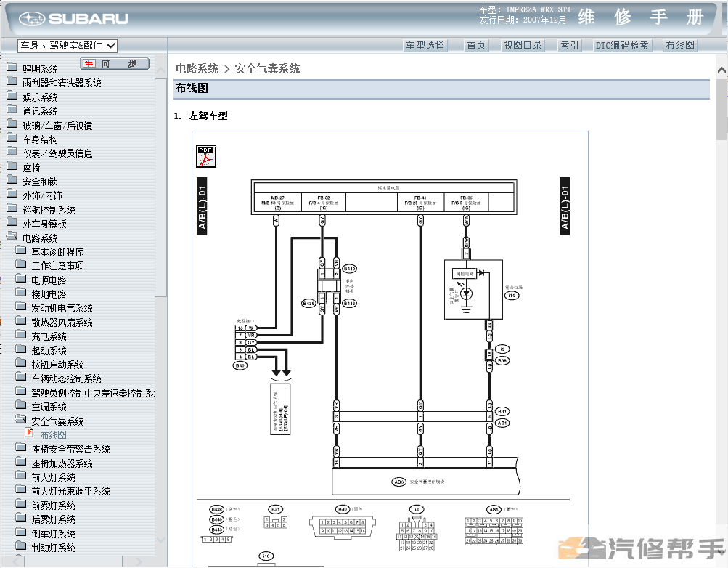Collapse the open 电路系统 folder icon

click(12, 238)
